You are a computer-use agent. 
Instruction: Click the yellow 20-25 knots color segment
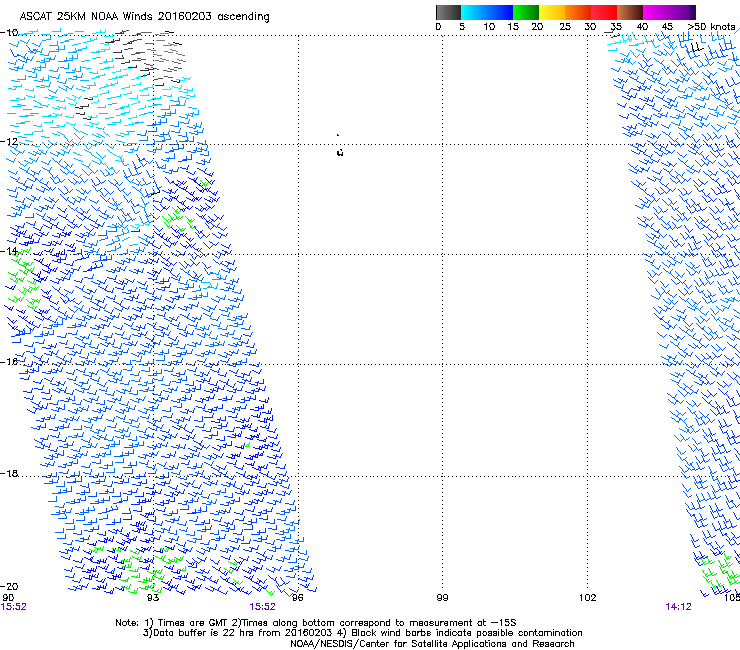coord(552,12)
